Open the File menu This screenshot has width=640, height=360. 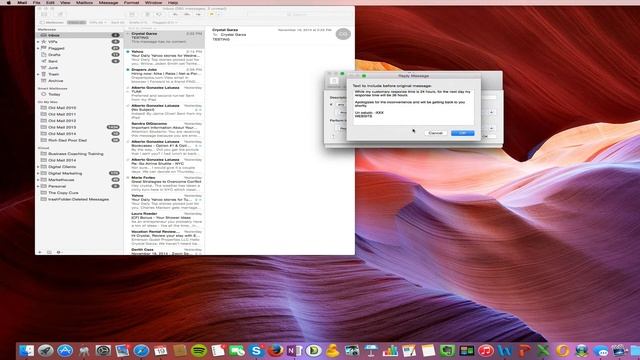[36, 2]
